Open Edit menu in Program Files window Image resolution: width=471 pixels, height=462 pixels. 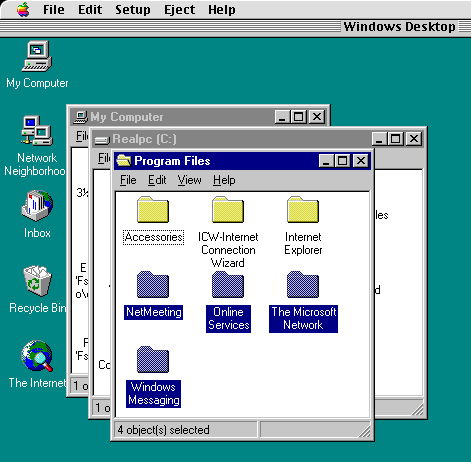coord(157,180)
